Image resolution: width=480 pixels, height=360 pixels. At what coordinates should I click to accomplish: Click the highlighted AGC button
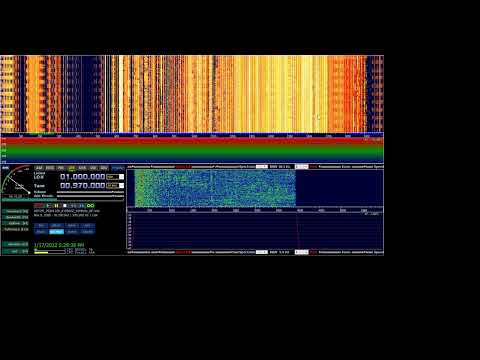tap(56, 232)
